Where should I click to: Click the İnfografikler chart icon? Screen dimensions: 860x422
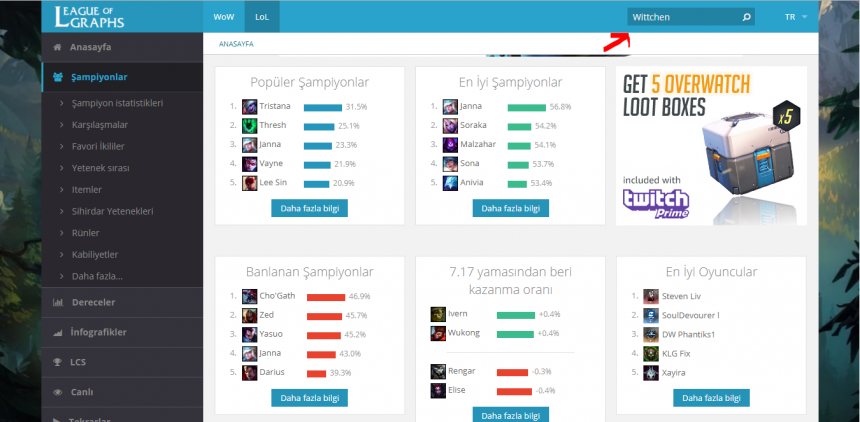point(58,333)
